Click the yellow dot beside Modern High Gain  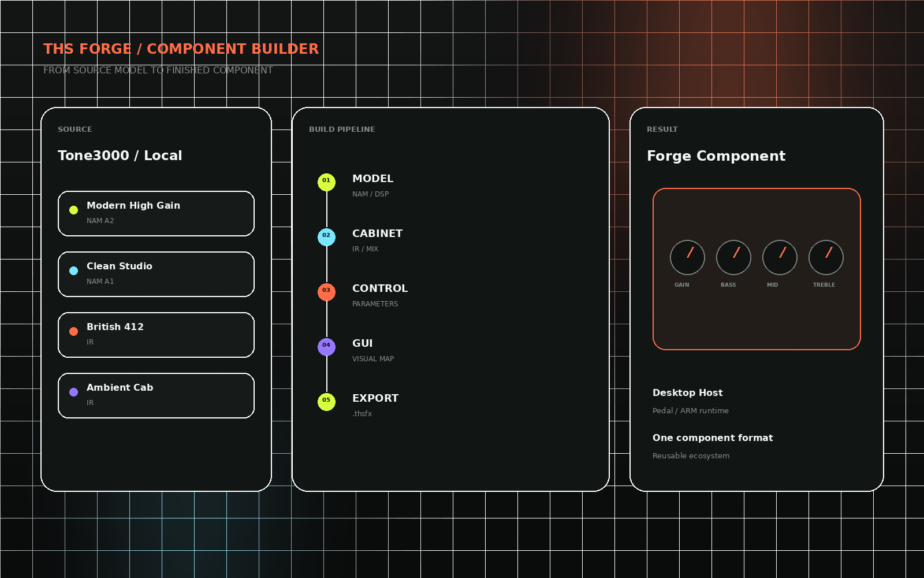coord(73,210)
